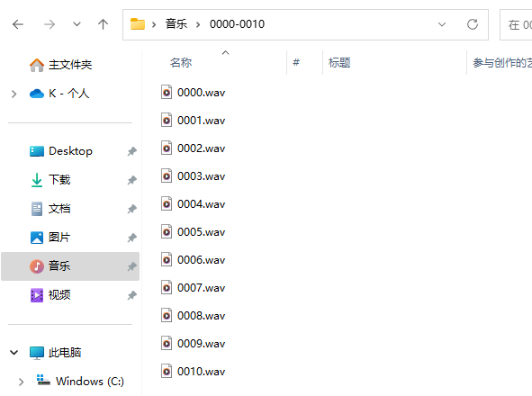Viewport: 532px width, 396px height.
Task: Select file 0006.wav
Action: (202, 260)
